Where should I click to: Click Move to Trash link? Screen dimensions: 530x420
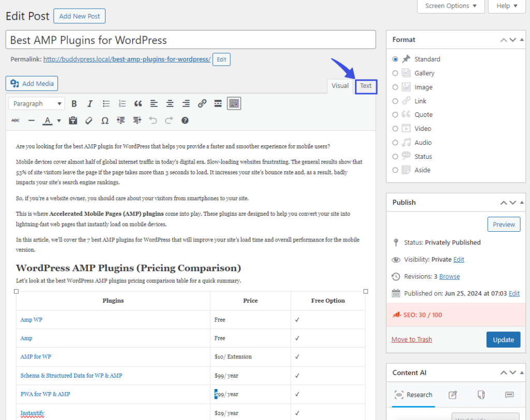pyautogui.click(x=411, y=339)
